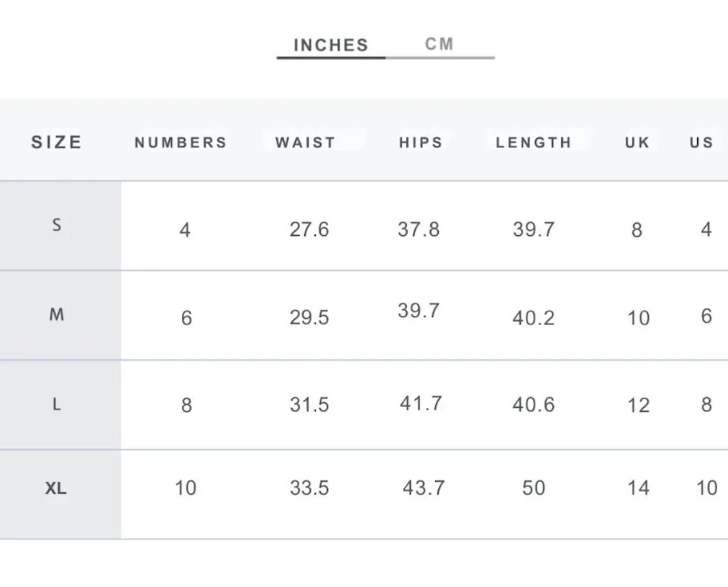728x587 pixels.
Task: Click length value 50 for XL
Action: (x=534, y=488)
